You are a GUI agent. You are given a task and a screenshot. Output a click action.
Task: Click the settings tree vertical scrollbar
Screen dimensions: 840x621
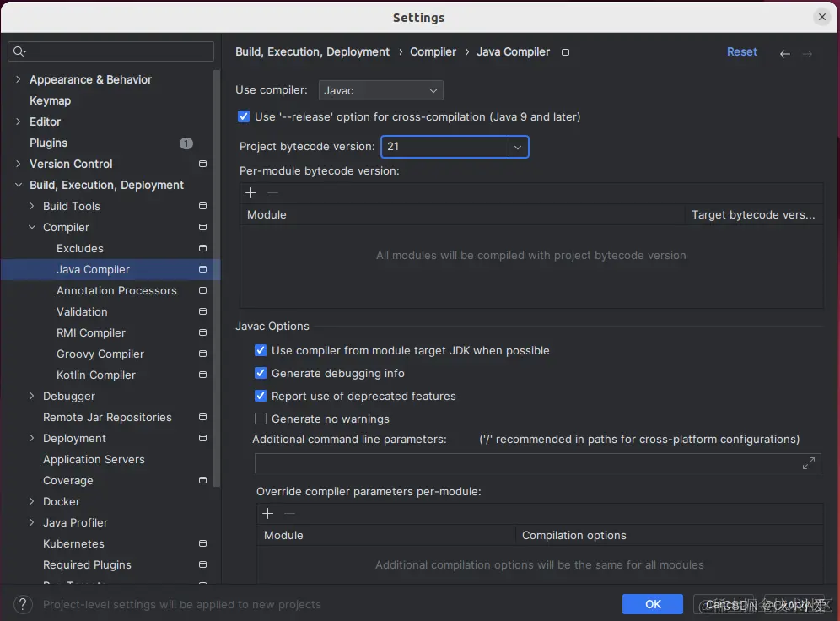[x=217, y=278]
